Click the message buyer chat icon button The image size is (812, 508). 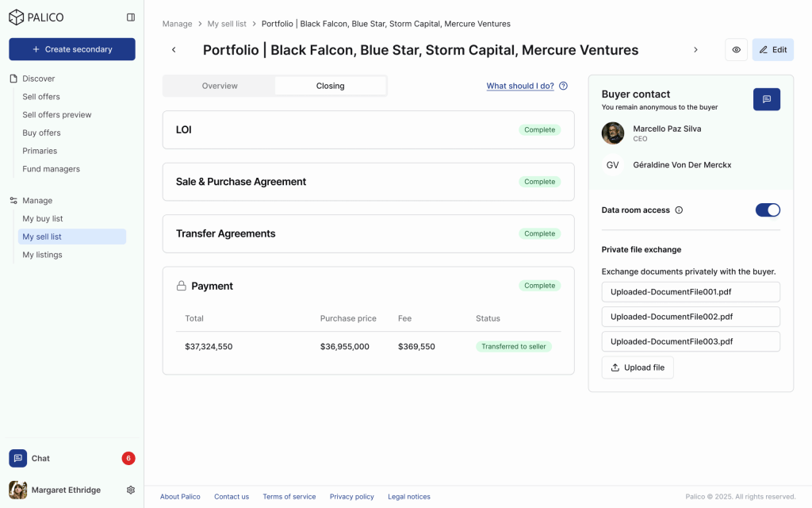[766, 99]
